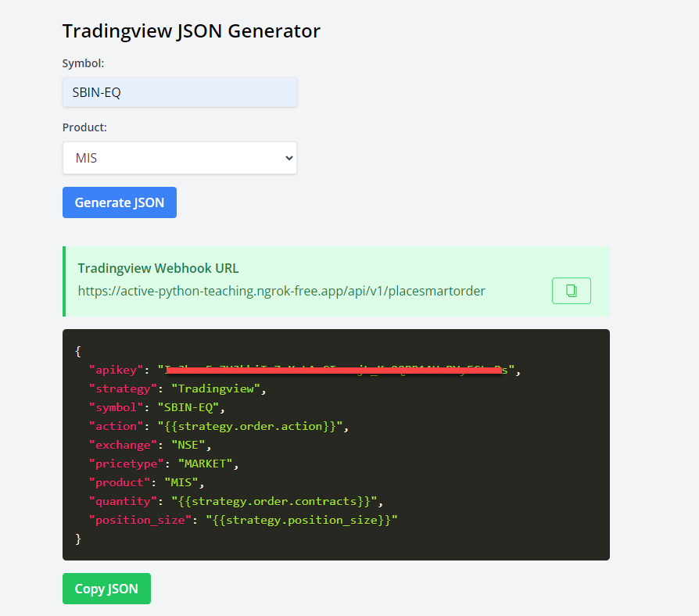The height and width of the screenshot is (616, 699).
Task: Click the {{strategy.order.action}} value
Action: click(x=250, y=426)
